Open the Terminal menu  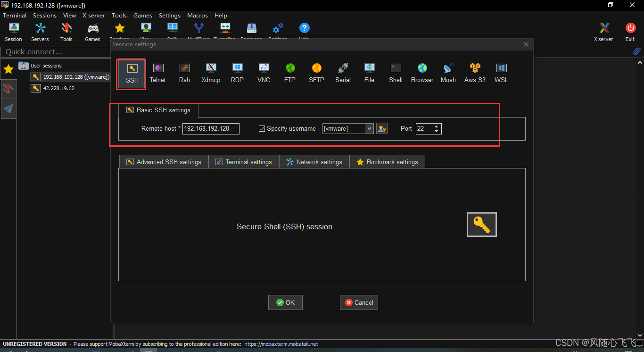[x=15, y=15]
